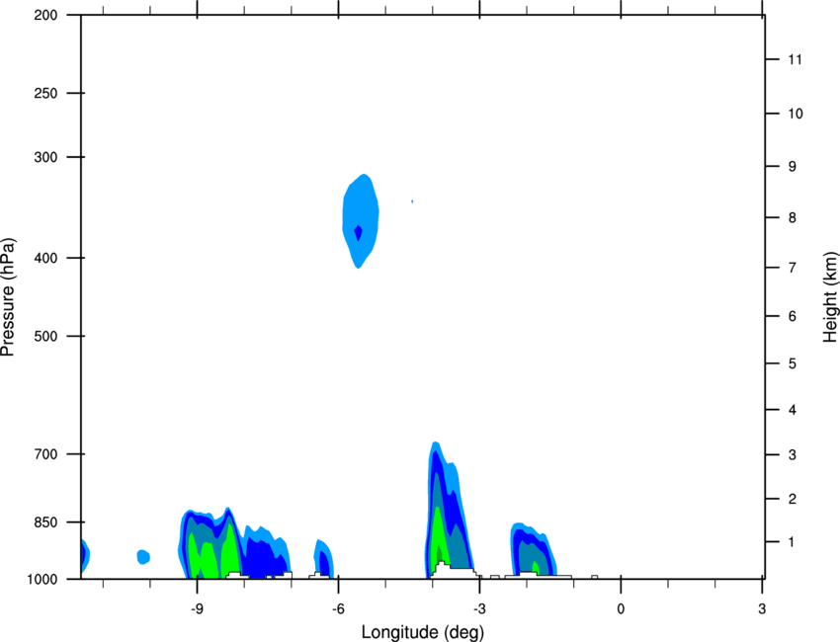840x642 pixels.
Task: Click the 1 km height label
Action: pyautogui.click(x=792, y=542)
